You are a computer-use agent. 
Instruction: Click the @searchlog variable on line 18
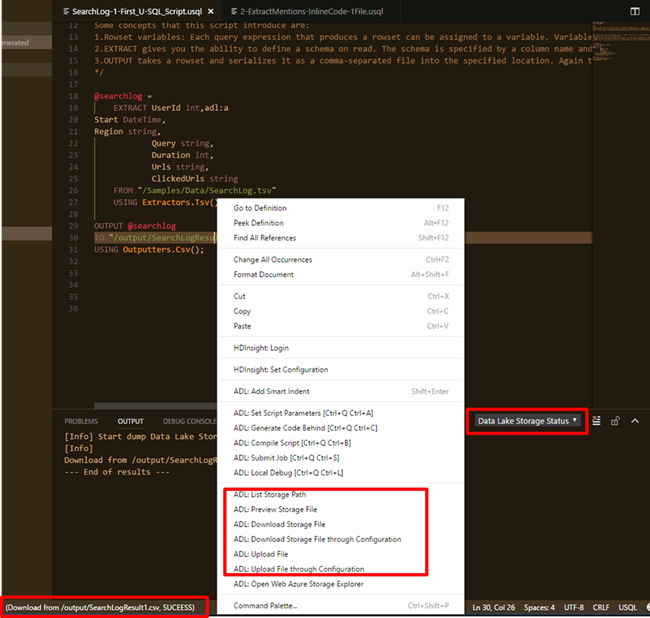118,96
